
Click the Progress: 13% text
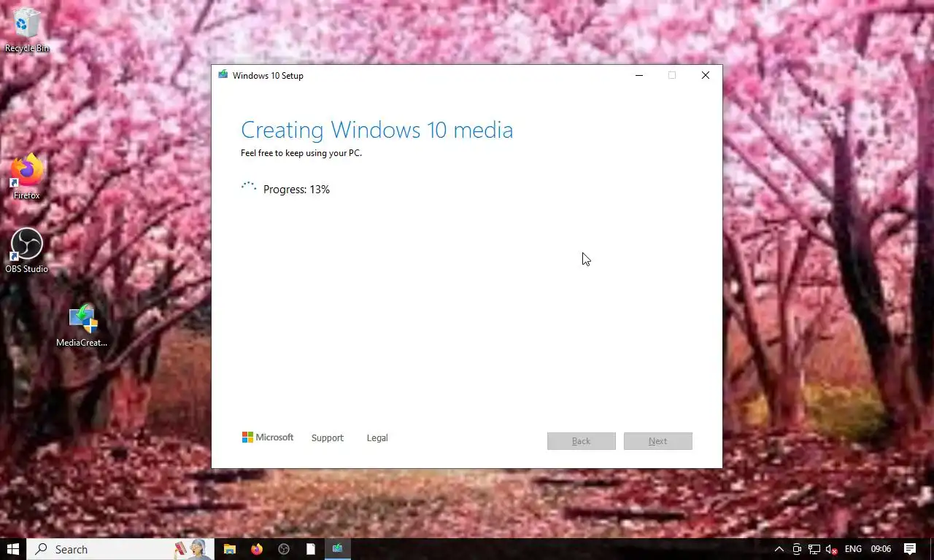coord(296,190)
